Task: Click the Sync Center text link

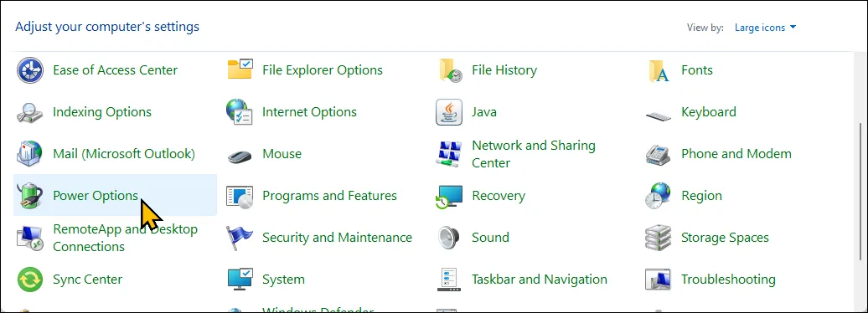Action: coord(87,280)
